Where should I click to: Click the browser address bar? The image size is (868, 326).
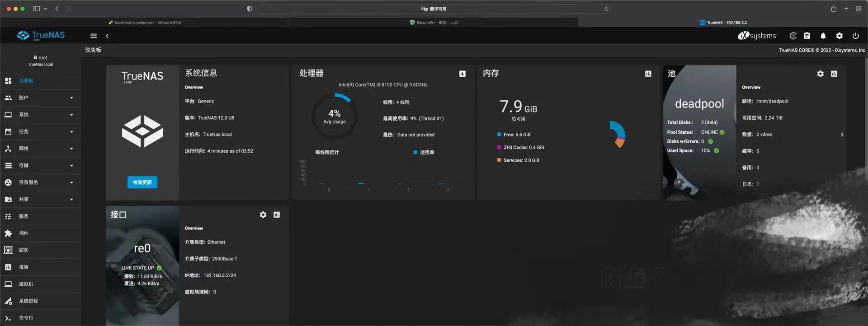tap(434, 9)
